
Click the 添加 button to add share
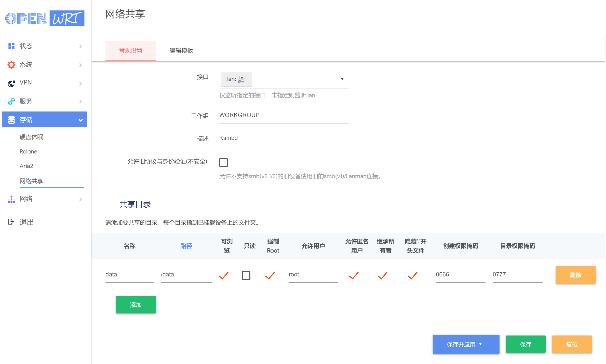(x=136, y=304)
